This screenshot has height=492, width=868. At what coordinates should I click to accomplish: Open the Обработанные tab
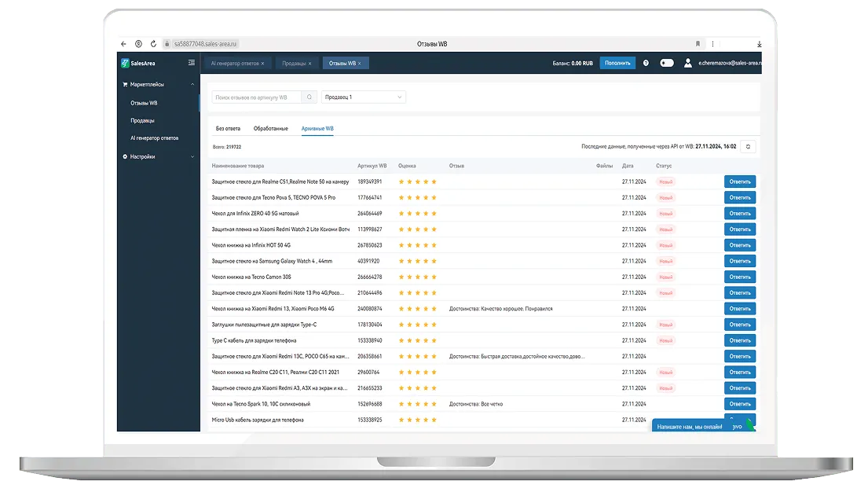[271, 129]
